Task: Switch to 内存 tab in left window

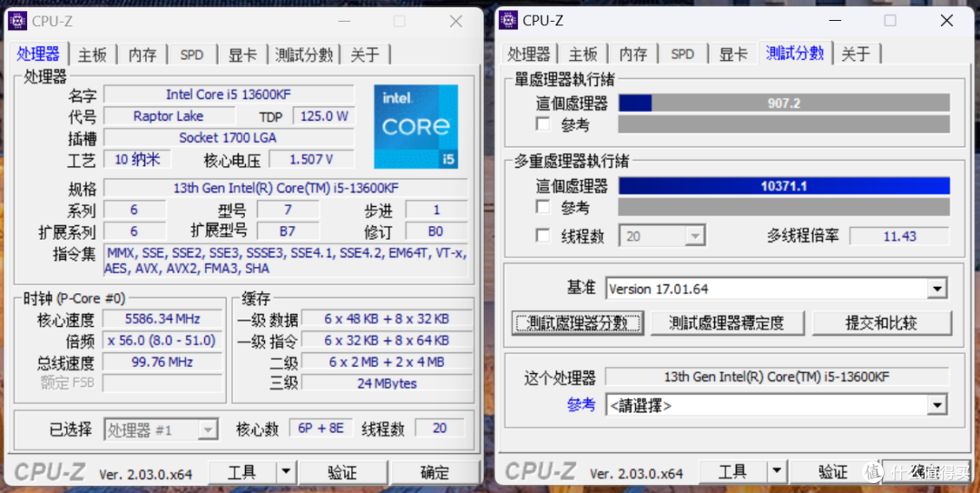Action: click(x=142, y=55)
